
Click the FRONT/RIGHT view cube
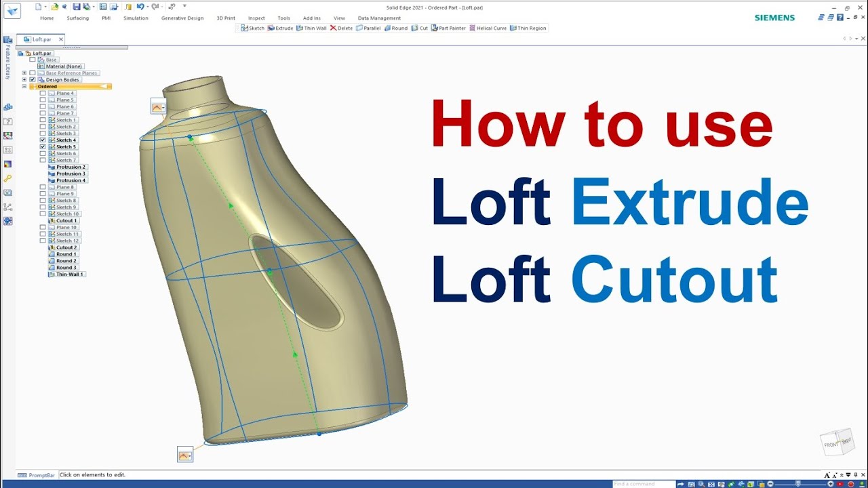coord(837,442)
